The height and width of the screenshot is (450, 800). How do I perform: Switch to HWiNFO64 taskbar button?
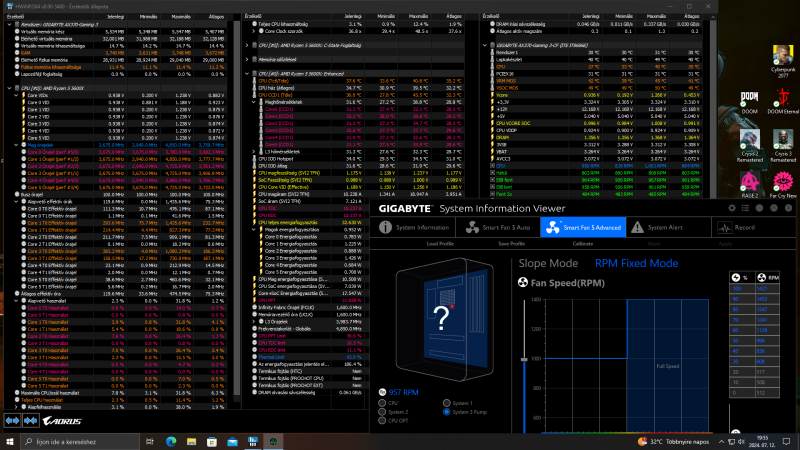253,441
